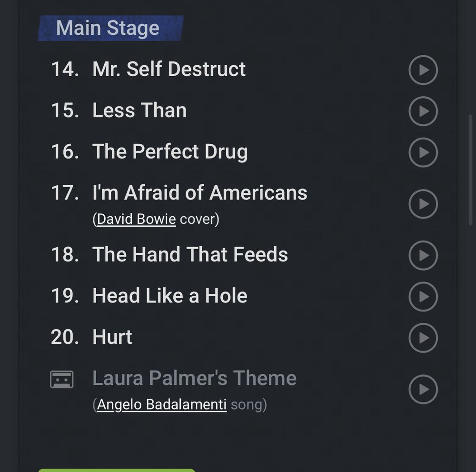Open David Bowie artist link
Viewport: 476px width, 472px height.
click(x=136, y=219)
